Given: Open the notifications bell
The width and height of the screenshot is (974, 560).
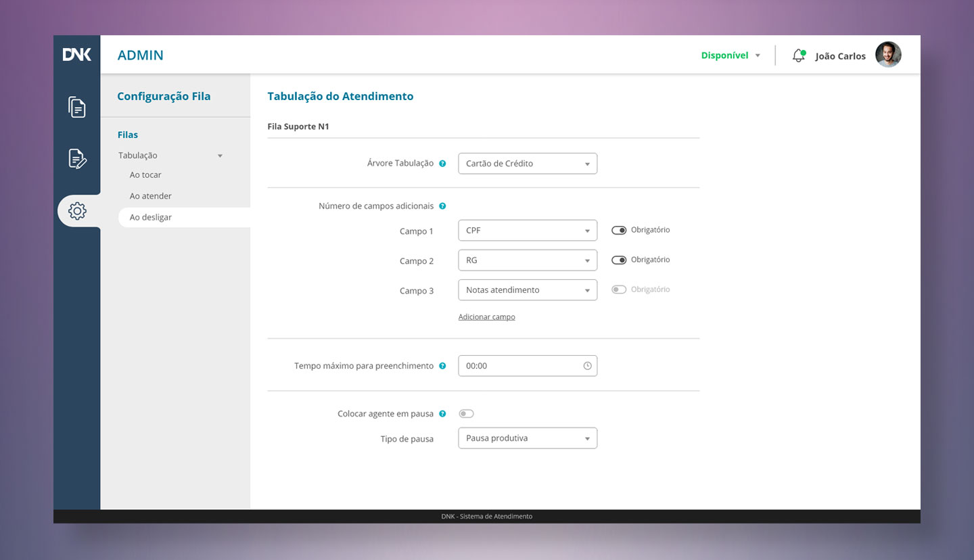Looking at the screenshot, I should (799, 56).
